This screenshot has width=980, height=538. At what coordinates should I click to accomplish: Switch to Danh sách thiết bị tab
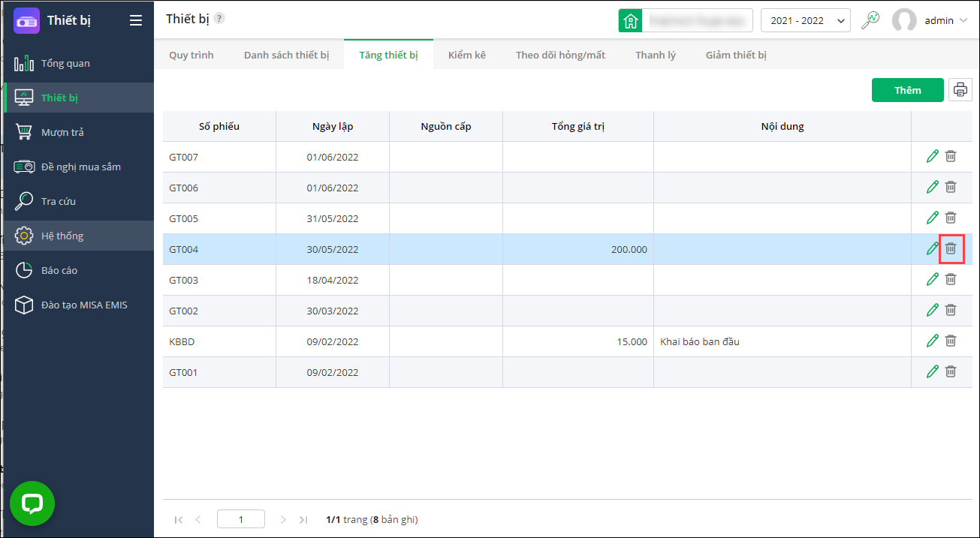coord(287,55)
